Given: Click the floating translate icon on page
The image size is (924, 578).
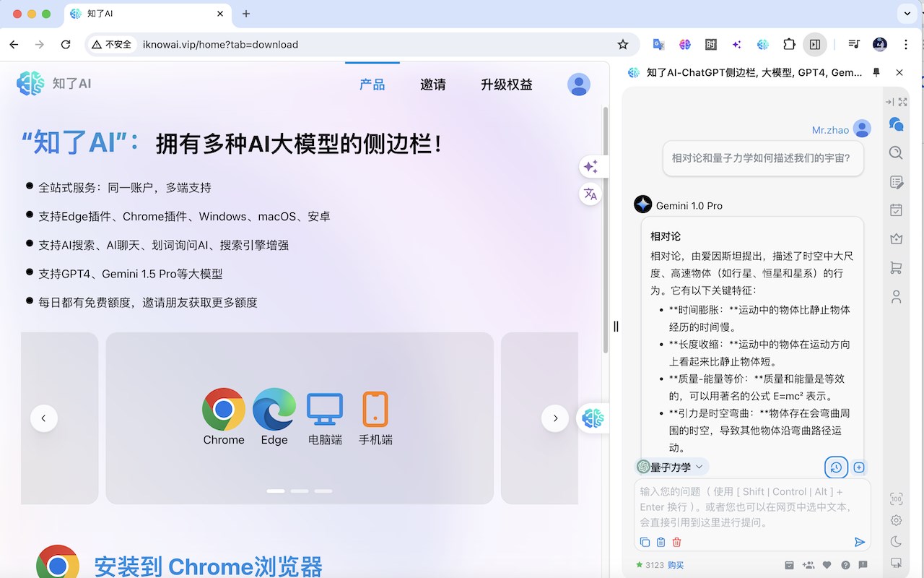Looking at the screenshot, I should [x=590, y=194].
